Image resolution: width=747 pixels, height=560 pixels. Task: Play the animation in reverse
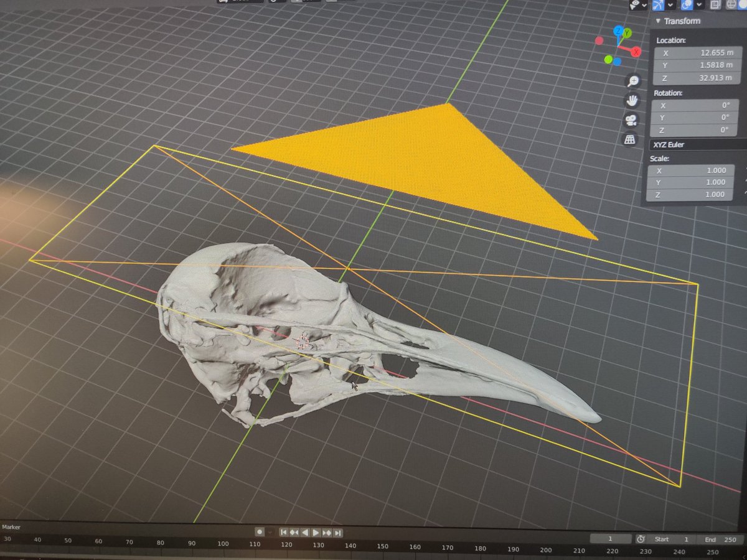click(x=305, y=533)
